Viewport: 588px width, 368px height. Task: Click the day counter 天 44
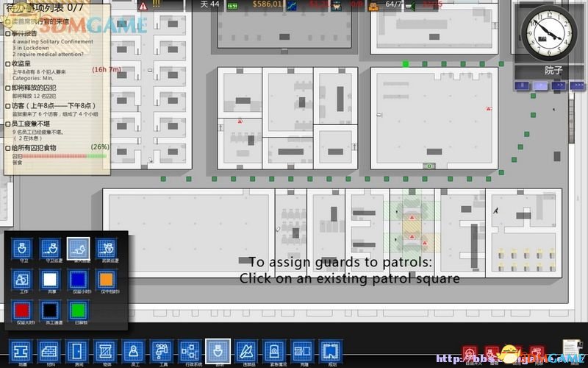click(x=209, y=4)
